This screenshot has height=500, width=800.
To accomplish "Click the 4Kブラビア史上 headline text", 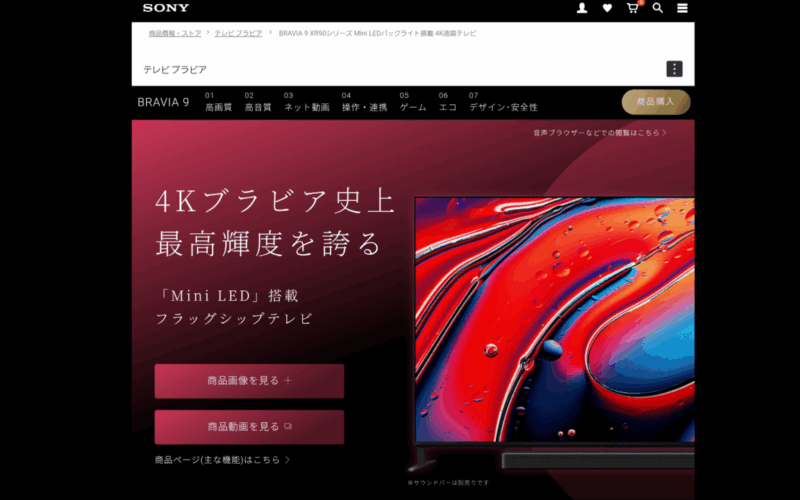I will (276, 201).
